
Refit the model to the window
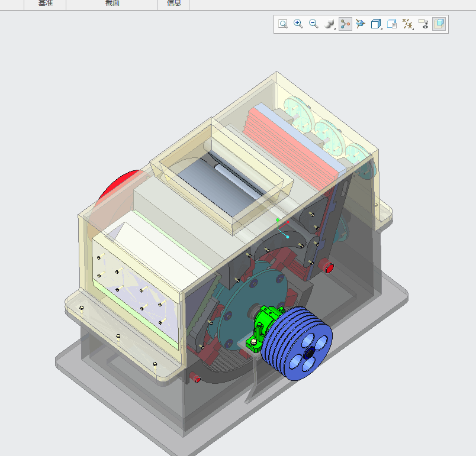click(283, 24)
